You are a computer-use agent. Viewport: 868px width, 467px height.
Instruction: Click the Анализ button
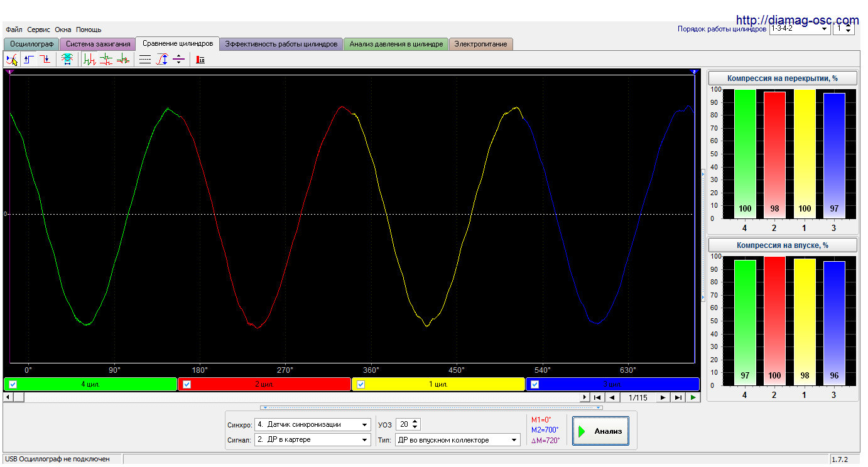tap(600, 431)
